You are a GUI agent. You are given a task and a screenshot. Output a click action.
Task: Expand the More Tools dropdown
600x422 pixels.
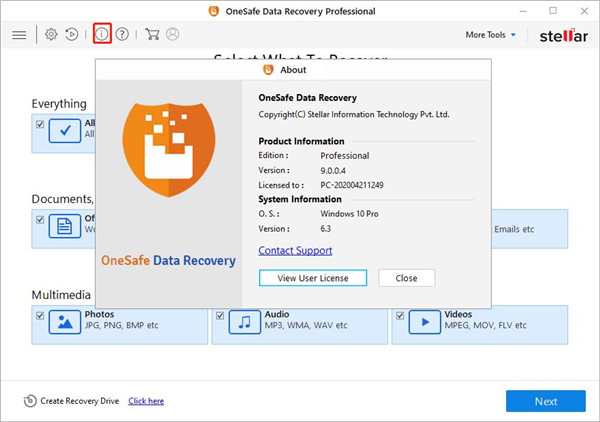pyautogui.click(x=491, y=35)
